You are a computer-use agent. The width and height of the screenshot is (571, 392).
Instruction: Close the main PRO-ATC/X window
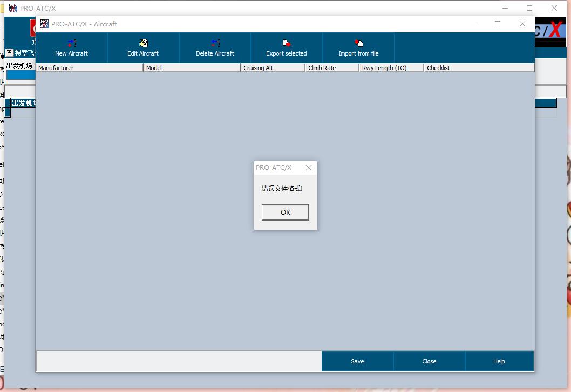click(554, 8)
